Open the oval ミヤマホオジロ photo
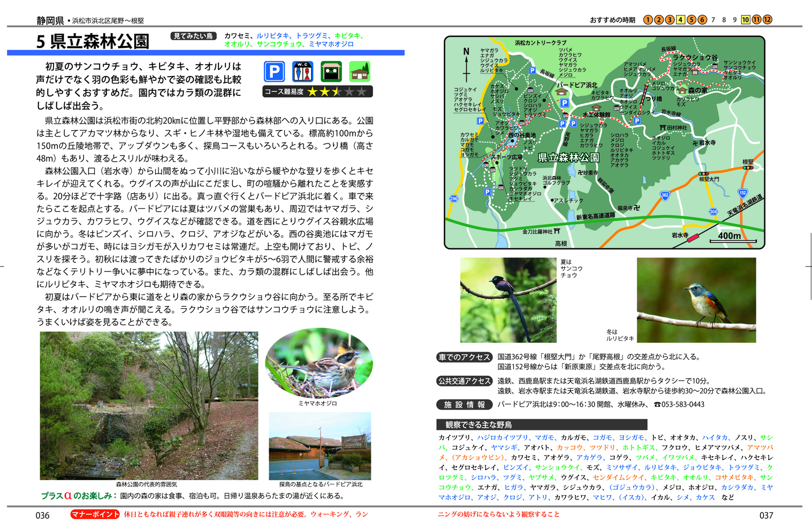Image resolution: width=812 pixels, height=531 pixels. pyautogui.click(x=319, y=363)
